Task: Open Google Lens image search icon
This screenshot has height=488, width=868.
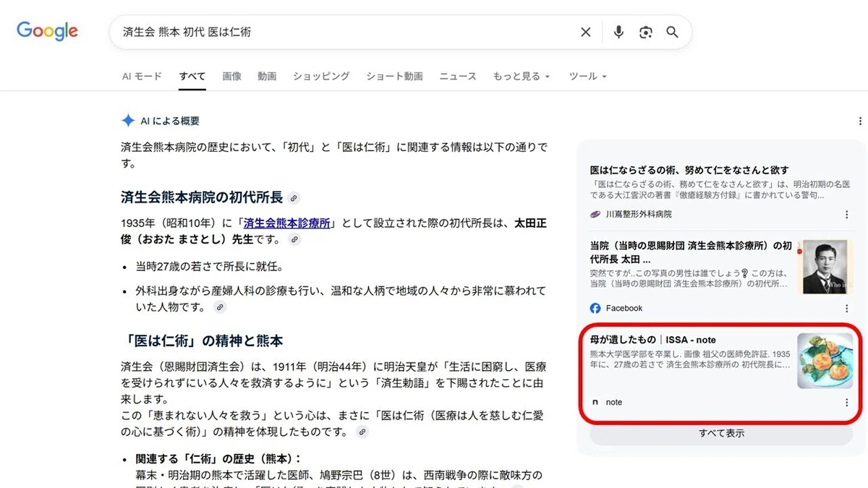Action: (x=646, y=32)
